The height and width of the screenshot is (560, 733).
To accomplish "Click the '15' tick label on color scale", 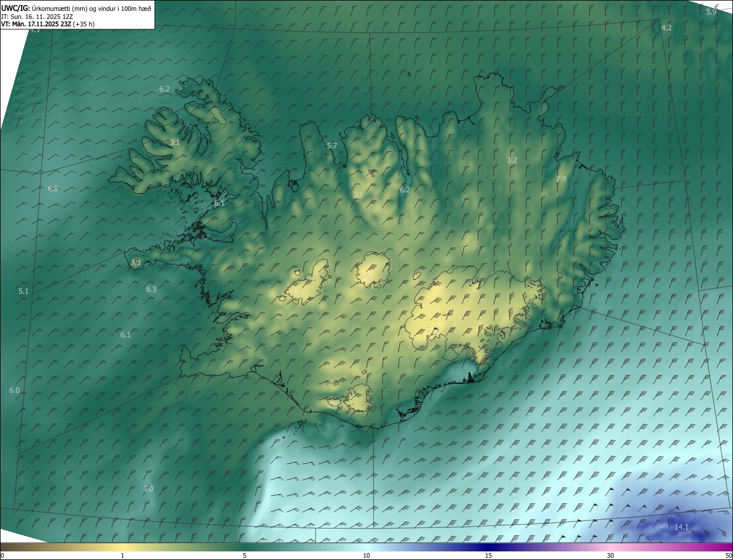I will coord(488,555).
